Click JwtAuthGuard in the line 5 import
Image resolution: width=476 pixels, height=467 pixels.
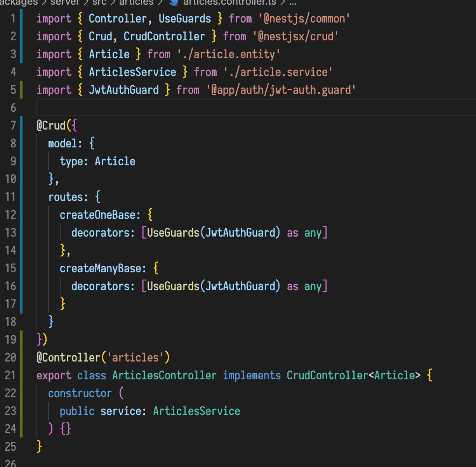(x=124, y=90)
